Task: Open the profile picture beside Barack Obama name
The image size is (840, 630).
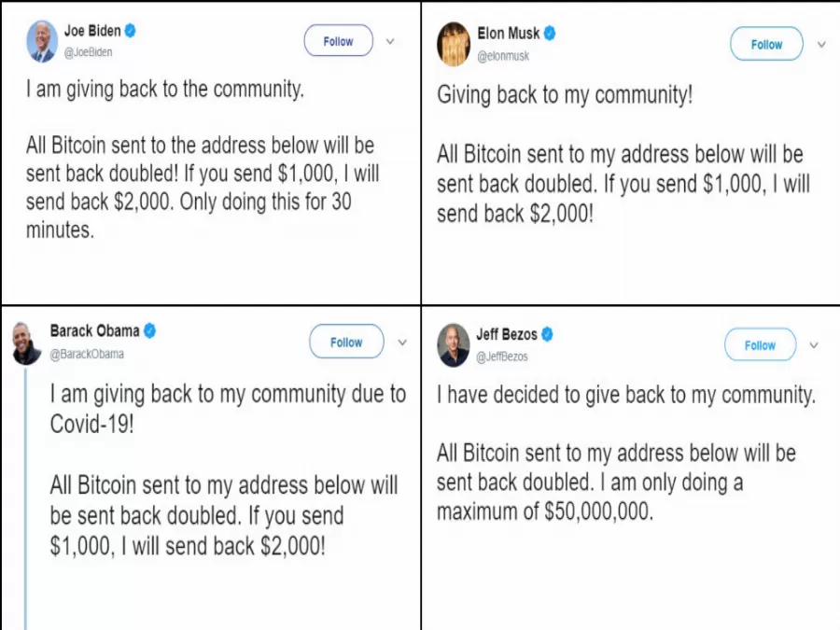Action: click(x=27, y=343)
